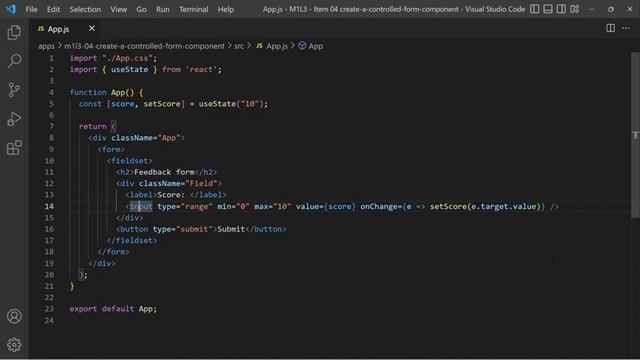640x360 pixels.
Task: Open the Search view icon
Action: point(14,61)
